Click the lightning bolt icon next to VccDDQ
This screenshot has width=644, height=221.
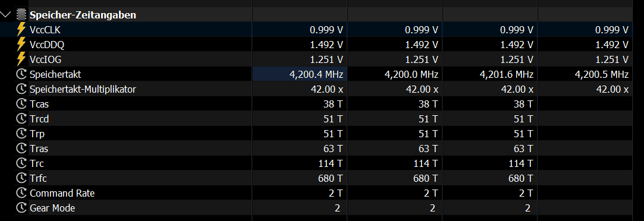click(21, 45)
